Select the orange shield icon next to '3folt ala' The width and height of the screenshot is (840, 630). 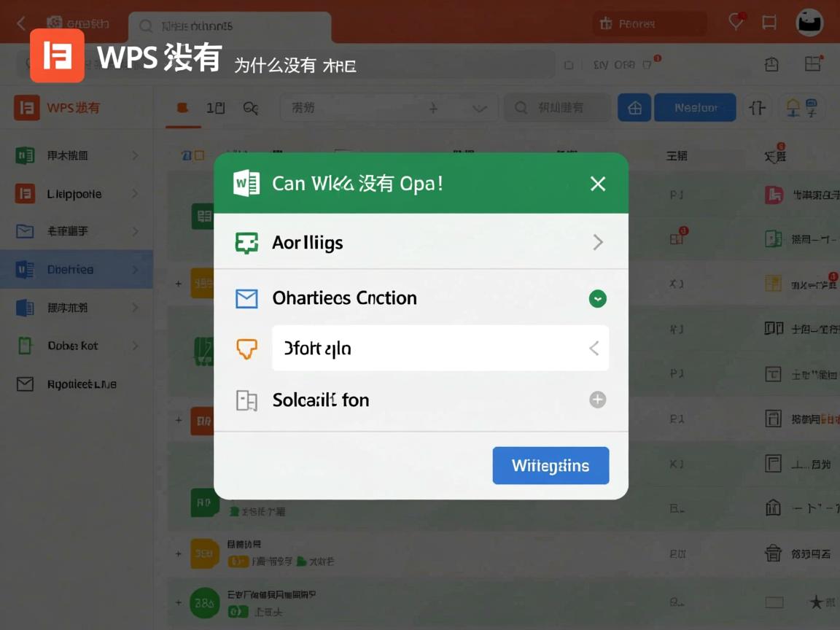click(x=246, y=348)
